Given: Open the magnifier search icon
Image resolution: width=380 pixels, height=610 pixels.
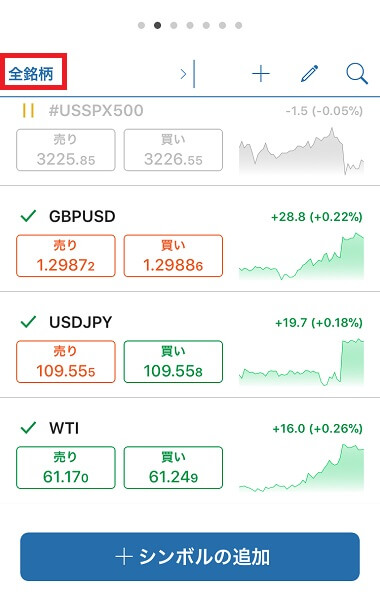Looking at the screenshot, I should tap(357, 74).
